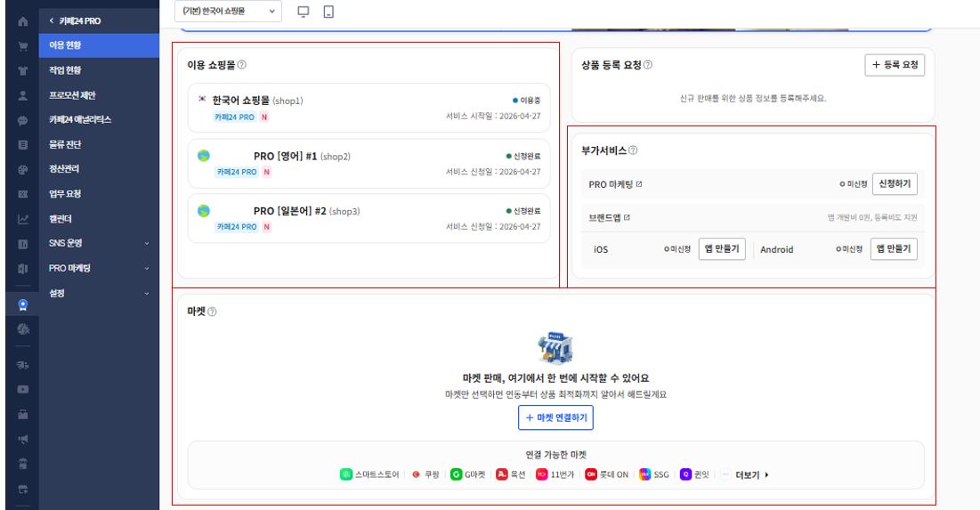Click 앱 만들기 for Android
The height and width of the screenshot is (510, 980).
click(x=894, y=248)
